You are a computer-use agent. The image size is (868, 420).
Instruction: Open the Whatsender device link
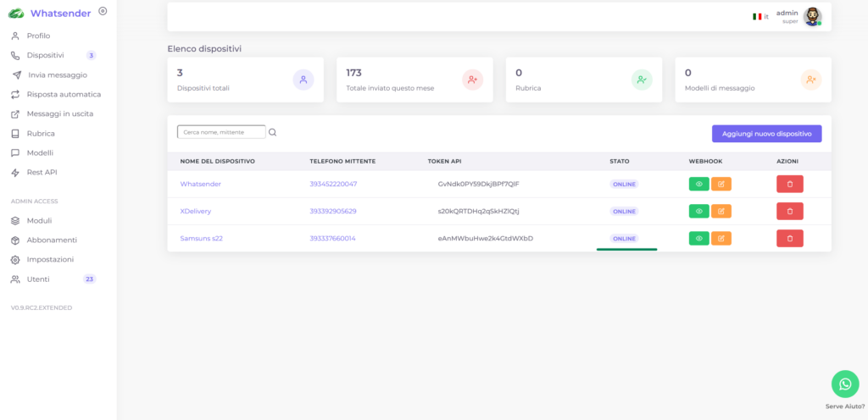(x=200, y=184)
